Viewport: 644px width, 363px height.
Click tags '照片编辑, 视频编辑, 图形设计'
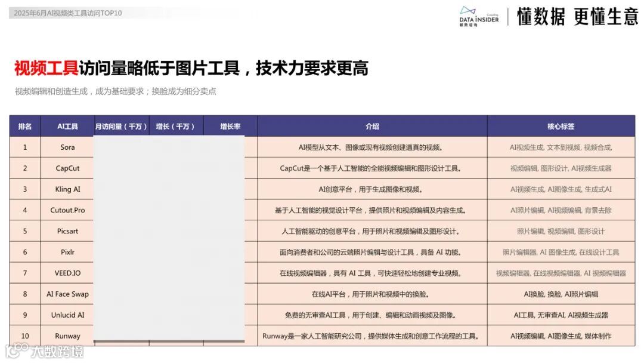(561, 231)
